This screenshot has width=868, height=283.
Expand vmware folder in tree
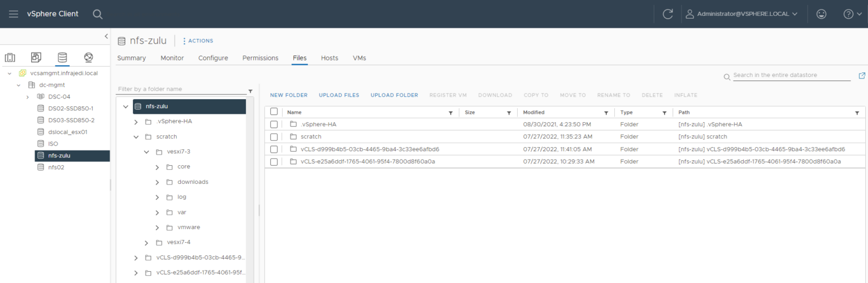[x=157, y=228]
